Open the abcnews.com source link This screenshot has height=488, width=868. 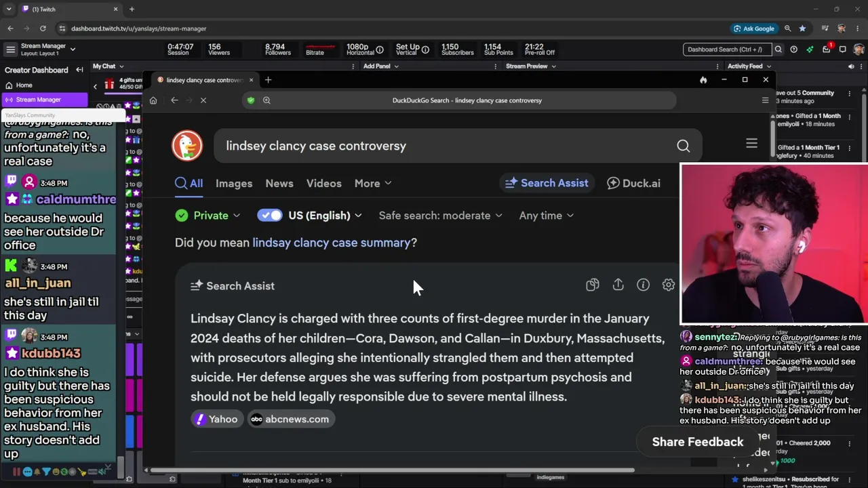(290, 419)
